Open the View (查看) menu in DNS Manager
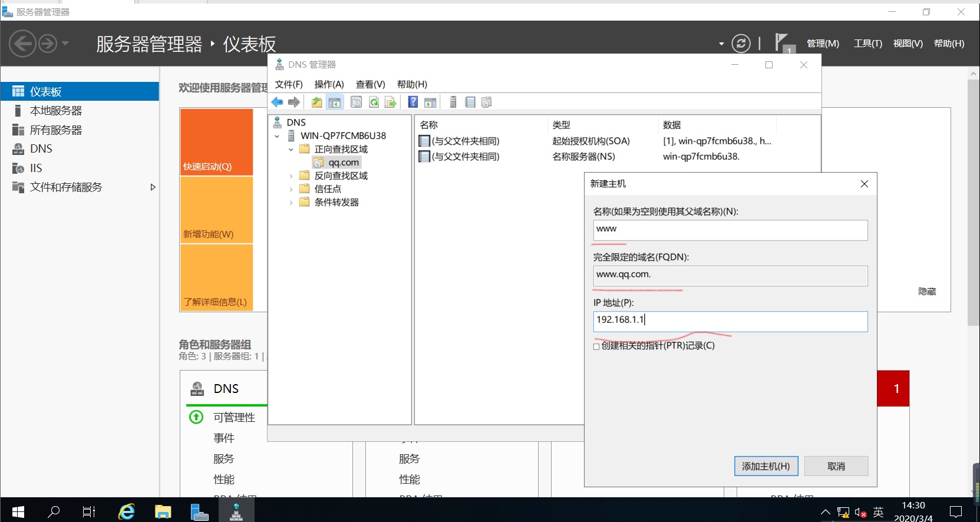Screen dimensions: 980x522 371,84
